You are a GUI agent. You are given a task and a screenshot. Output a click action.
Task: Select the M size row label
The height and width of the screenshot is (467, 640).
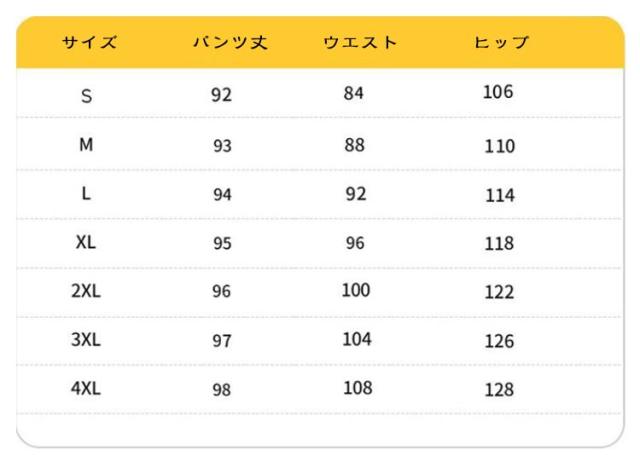coord(87,145)
